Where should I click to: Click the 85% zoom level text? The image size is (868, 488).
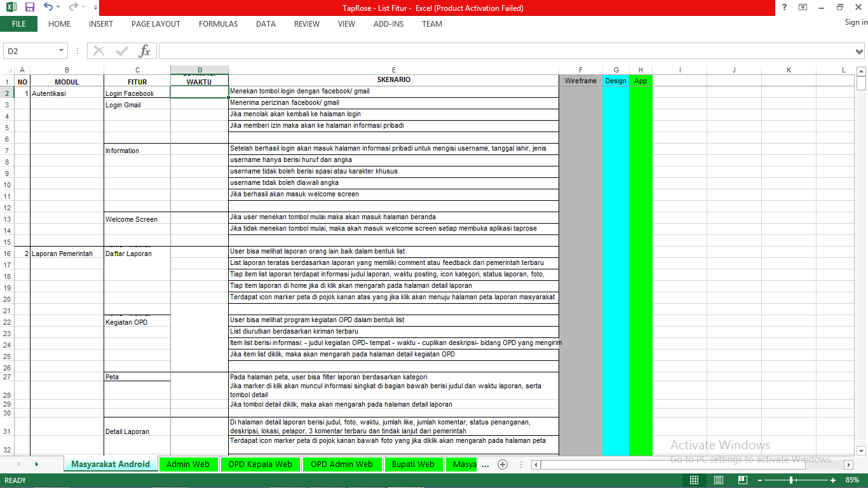click(852, 480)
